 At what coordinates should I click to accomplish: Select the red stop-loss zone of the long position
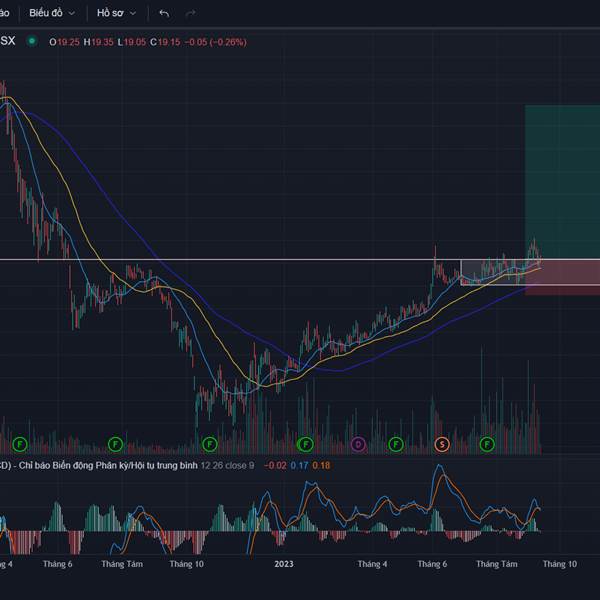[x=562, y=277]
